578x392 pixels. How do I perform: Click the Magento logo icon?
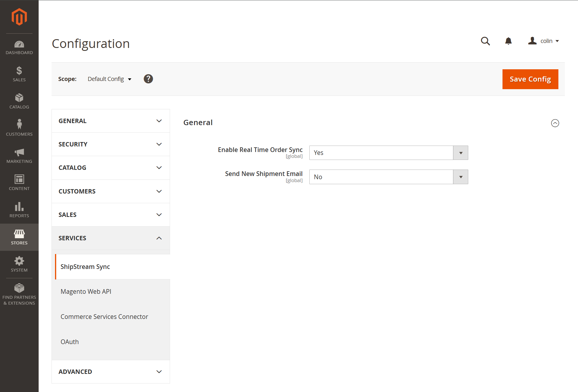tap(19, 17)
